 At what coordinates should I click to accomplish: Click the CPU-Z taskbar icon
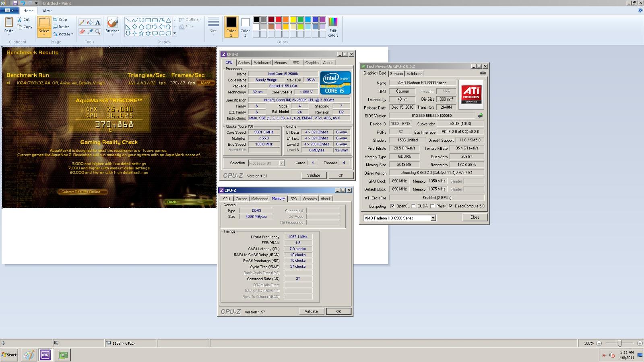click(x=45, y=355)
